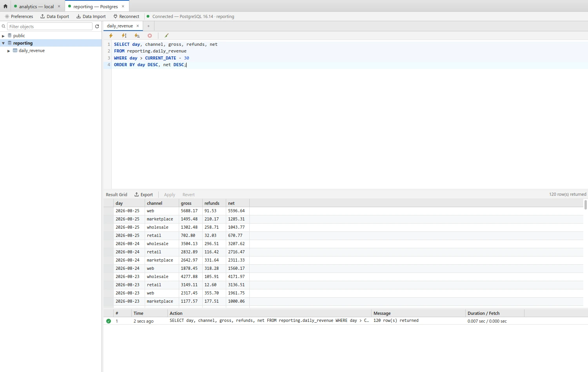Select the cell with net value 5596.64
Viewport: 588px width, 372px height.
tap(238, 211)
